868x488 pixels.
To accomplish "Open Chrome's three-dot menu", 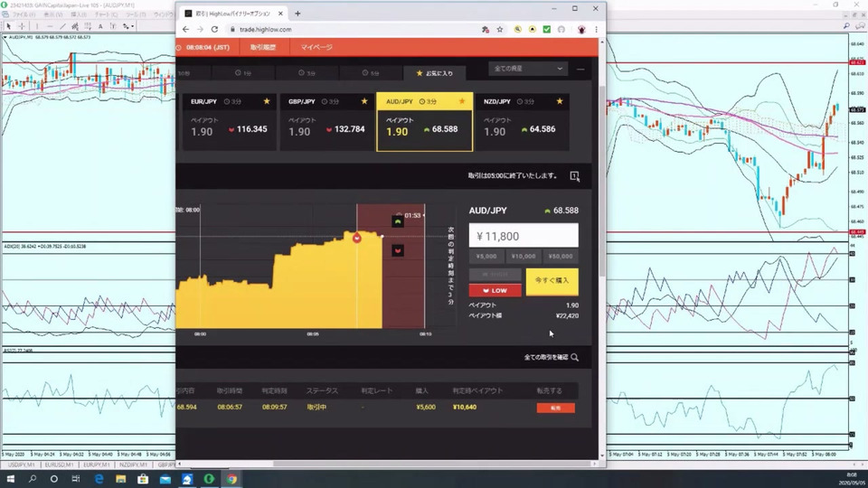I will (596, 29).
